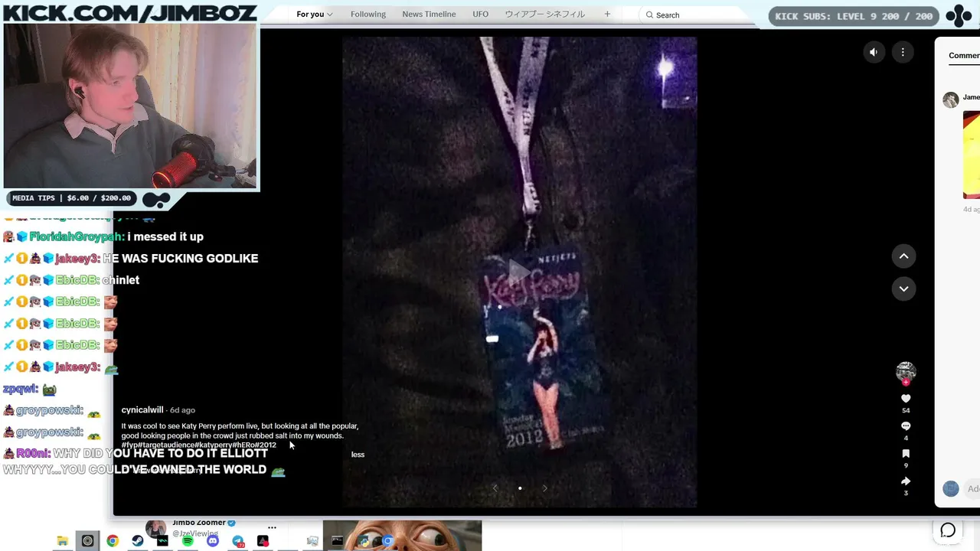The height and width of the screenshot is (551, 980).
Task: Click the Search input field
Action: coord(697,15)
